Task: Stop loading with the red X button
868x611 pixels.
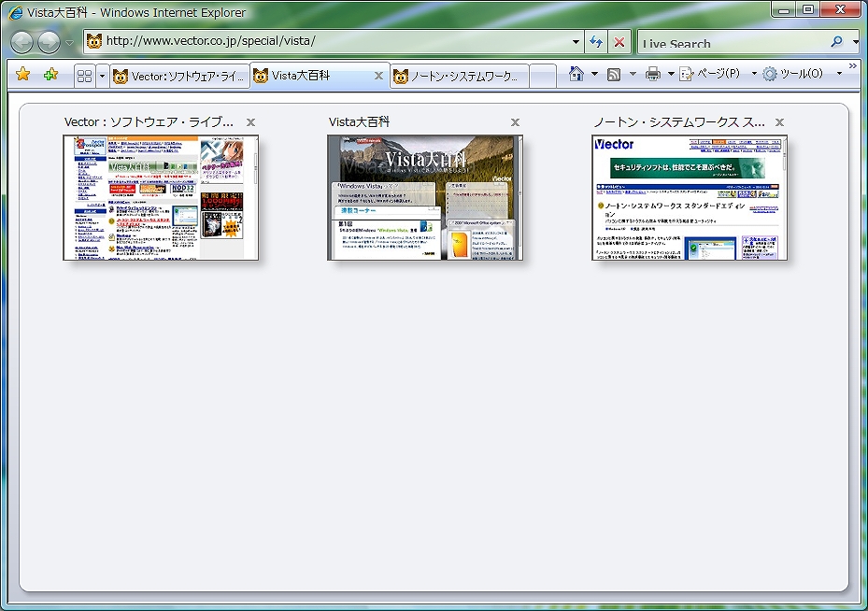Action: 619,41
